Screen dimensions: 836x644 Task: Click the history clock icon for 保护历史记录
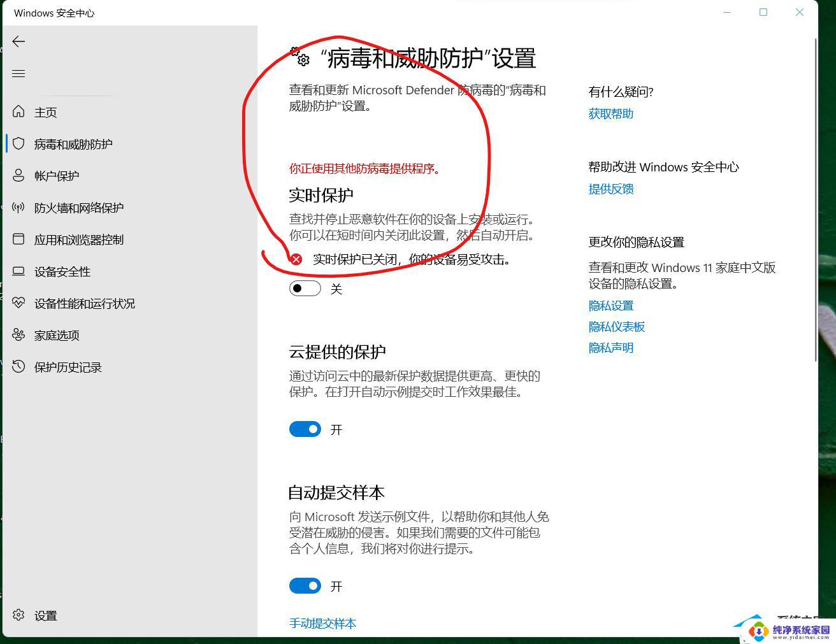[x=18, y=366]
